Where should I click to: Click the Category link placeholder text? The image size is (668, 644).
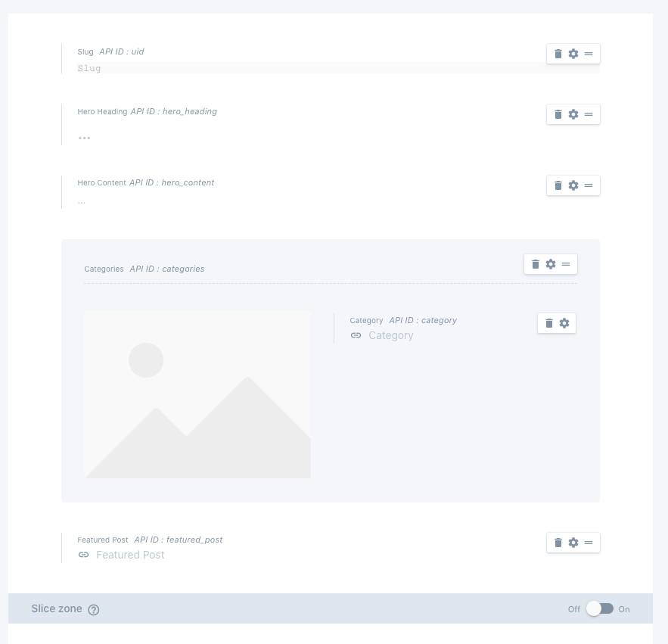390,335
